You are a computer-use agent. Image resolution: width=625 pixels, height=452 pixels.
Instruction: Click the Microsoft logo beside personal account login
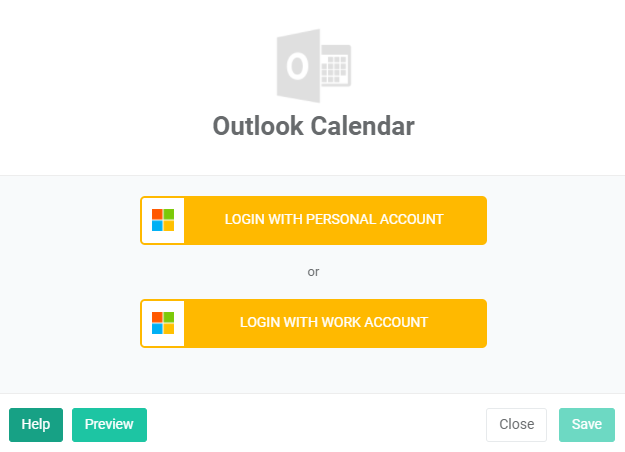click(x=163, y=220)
